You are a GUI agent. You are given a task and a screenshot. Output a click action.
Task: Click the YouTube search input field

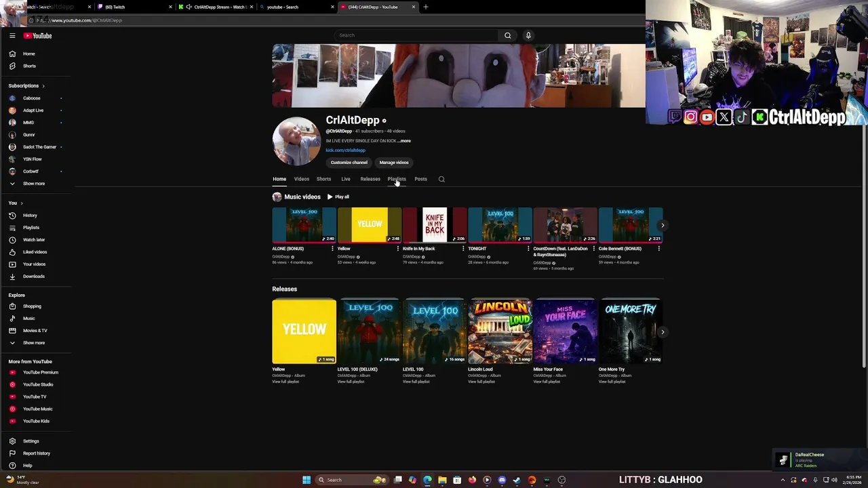pos(417,35)
